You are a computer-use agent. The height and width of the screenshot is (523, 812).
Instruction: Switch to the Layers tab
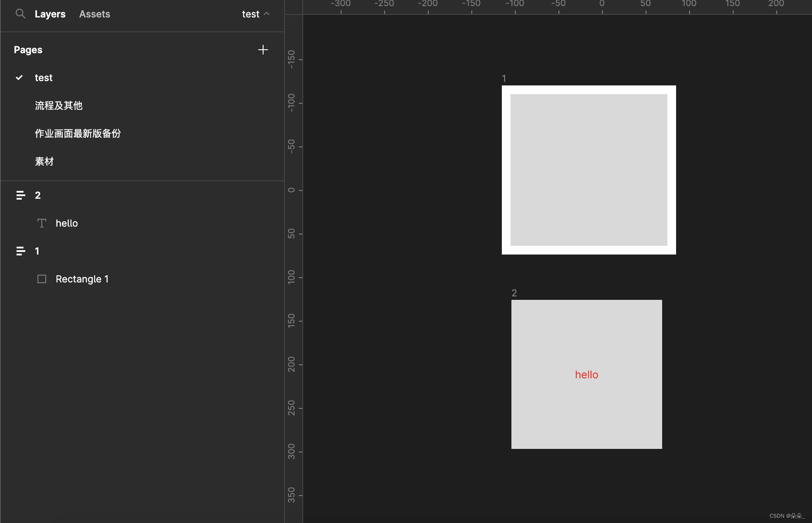coord(50,14)
